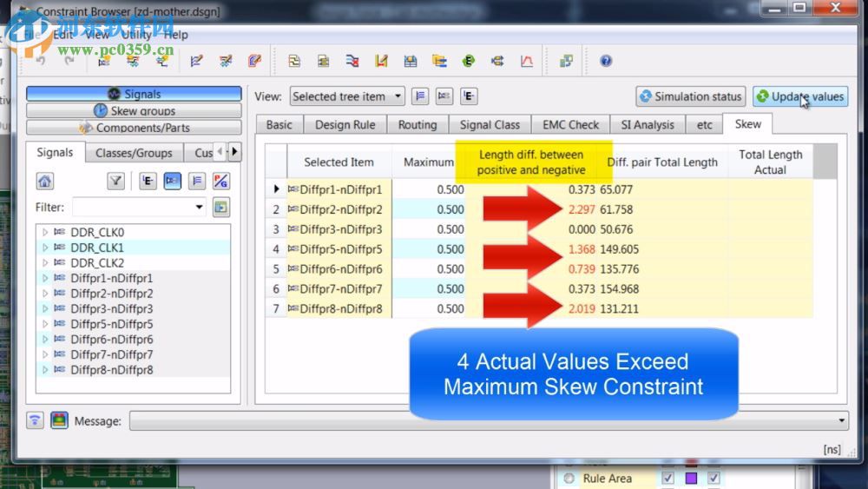Open the red waveform graph tool

coord(527,60)
